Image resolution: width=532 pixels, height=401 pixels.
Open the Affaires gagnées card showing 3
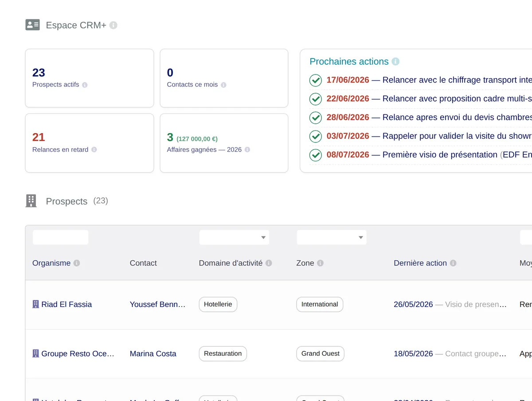point(224,143)
